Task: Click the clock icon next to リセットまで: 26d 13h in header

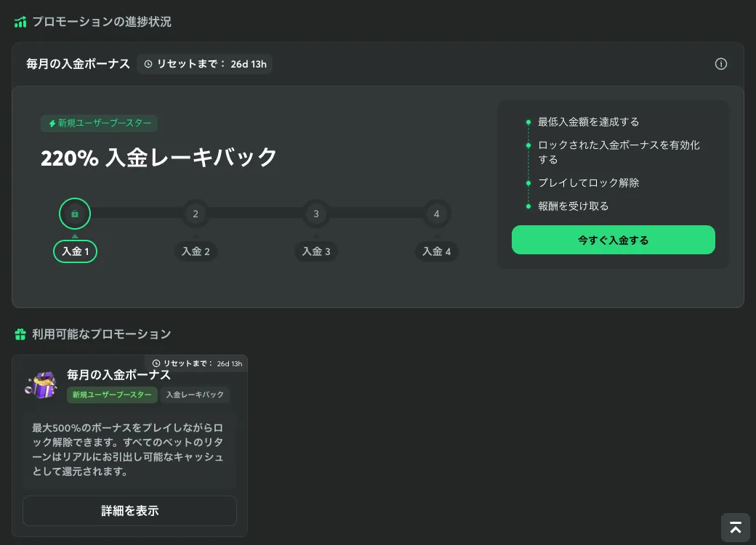Action: (148, 64)
